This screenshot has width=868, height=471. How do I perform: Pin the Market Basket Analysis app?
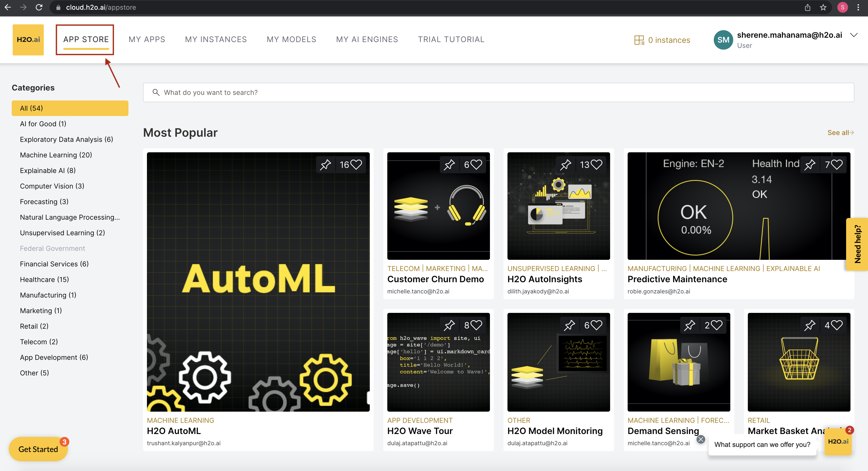pyautogui.click(x=810, y=325)
